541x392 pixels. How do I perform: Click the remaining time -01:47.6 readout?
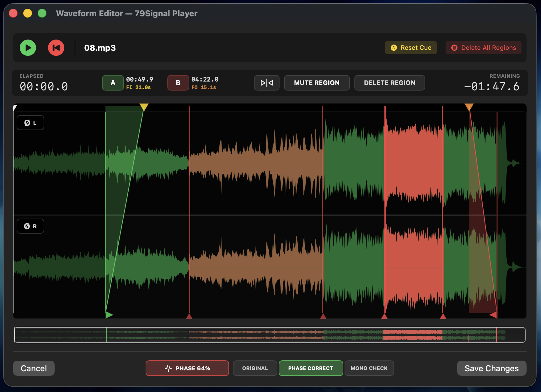(x=492, y=87)
